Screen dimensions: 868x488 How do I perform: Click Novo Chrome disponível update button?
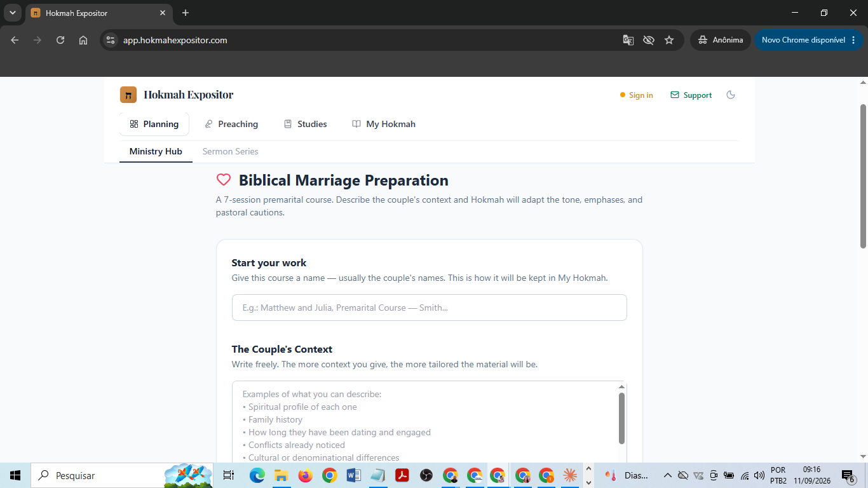809,40
